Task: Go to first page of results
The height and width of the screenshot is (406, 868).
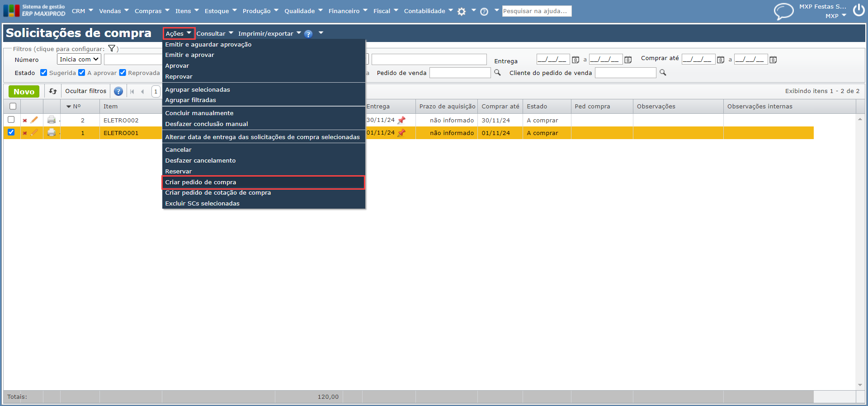Action: click(x=132, y=92)
